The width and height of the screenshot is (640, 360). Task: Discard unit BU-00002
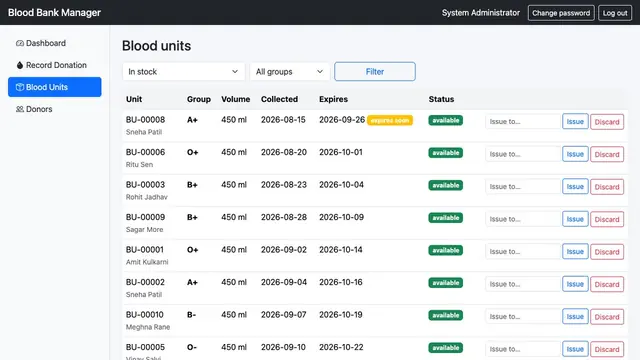point(607,284)
